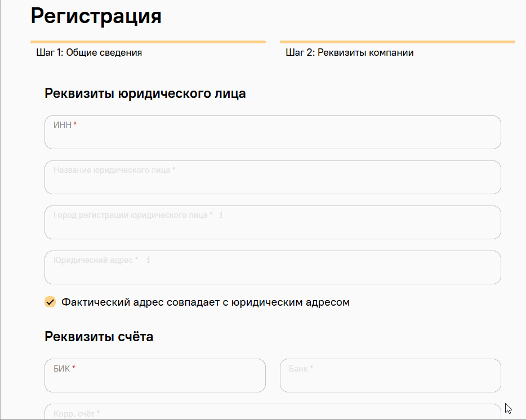Click info icon beside city of registration
Image resolution: width=526 pixels, height=420 pixels.
click(221, 215)
